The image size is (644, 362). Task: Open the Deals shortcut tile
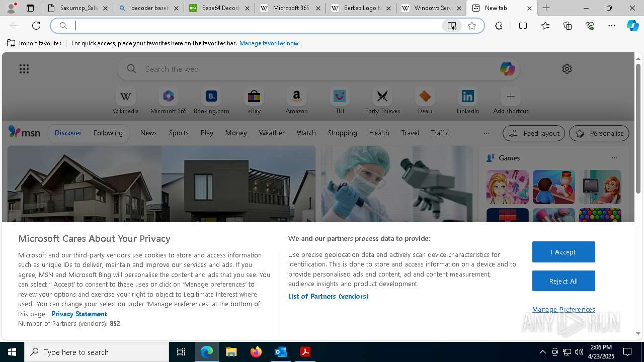[x=425, y=101]
